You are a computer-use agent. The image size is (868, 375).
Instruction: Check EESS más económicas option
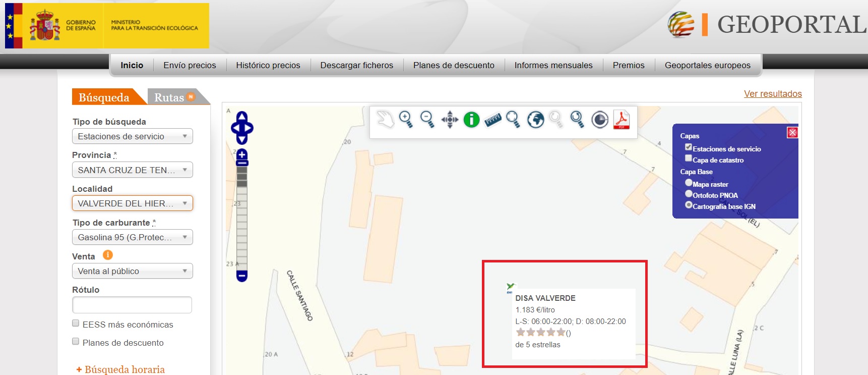(x=76, y=323)
